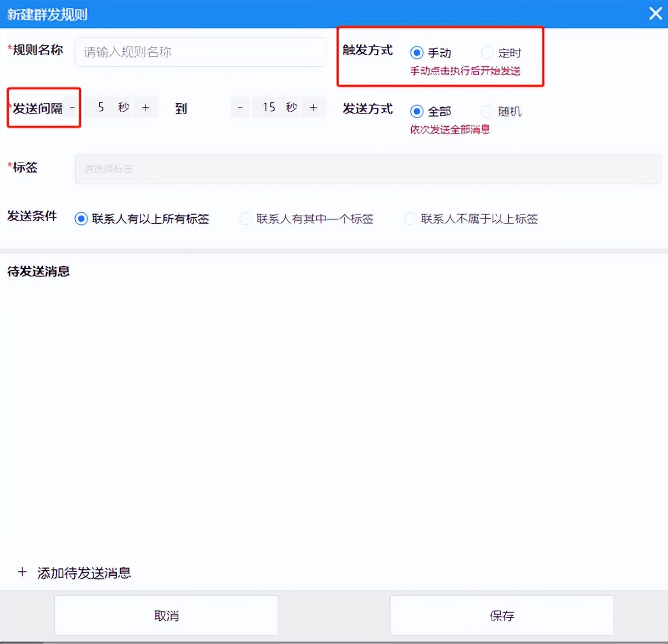Click the plus icon beside 添加待发送消息
Viewport: 668px width, 644px height.
click(x=22, y=572)
